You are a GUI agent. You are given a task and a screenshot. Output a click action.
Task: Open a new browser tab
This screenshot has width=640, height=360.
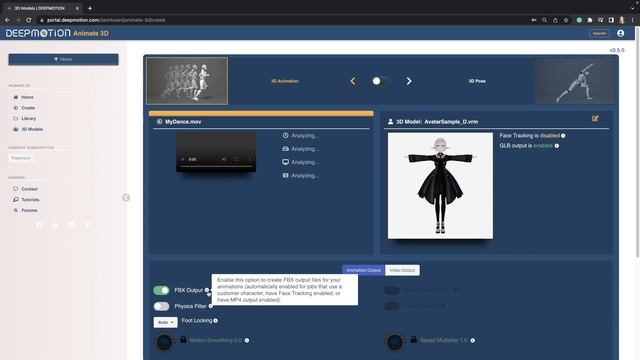(90, 8)
